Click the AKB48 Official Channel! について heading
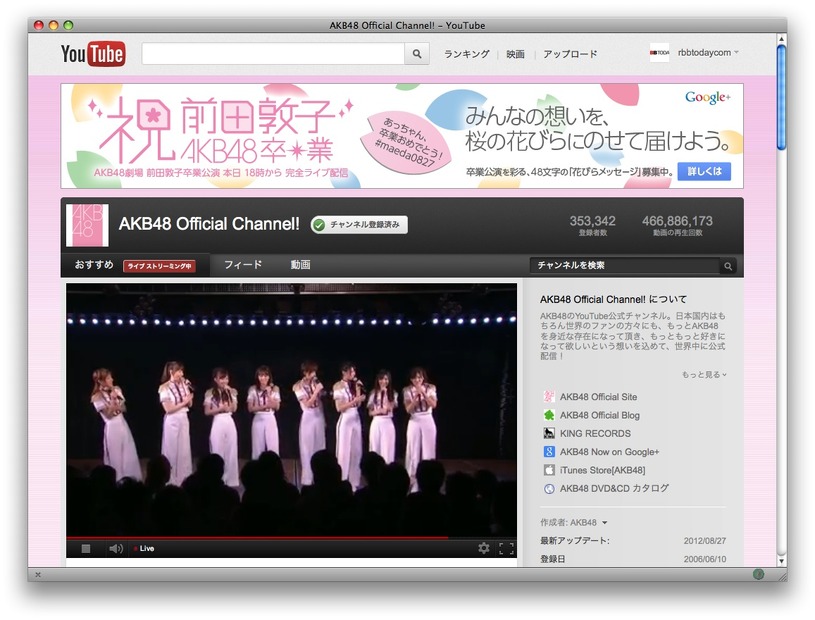The width and height of the screenshot is (815, 620). point(613,299)
